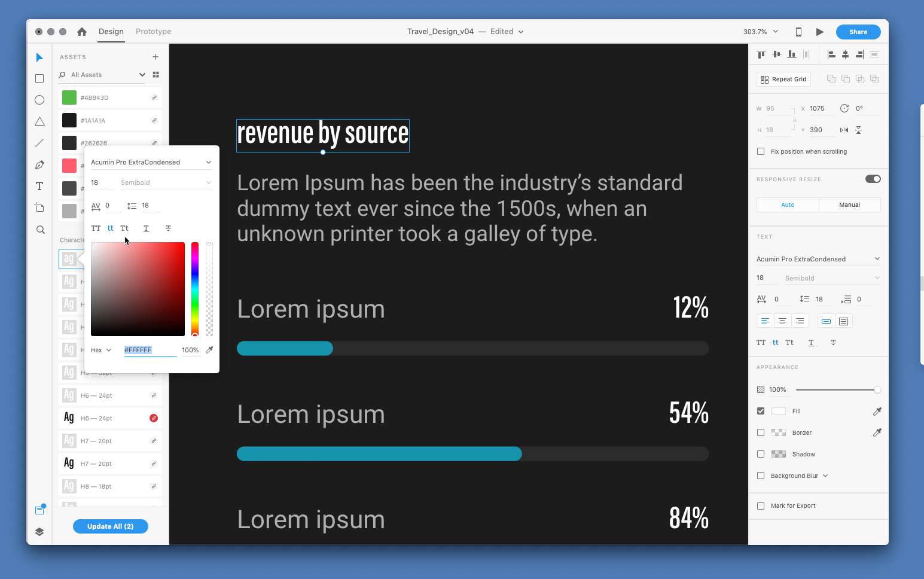Click rotation icon next to 0°
This screenshot has height=579, width=924.
(844, 108)
